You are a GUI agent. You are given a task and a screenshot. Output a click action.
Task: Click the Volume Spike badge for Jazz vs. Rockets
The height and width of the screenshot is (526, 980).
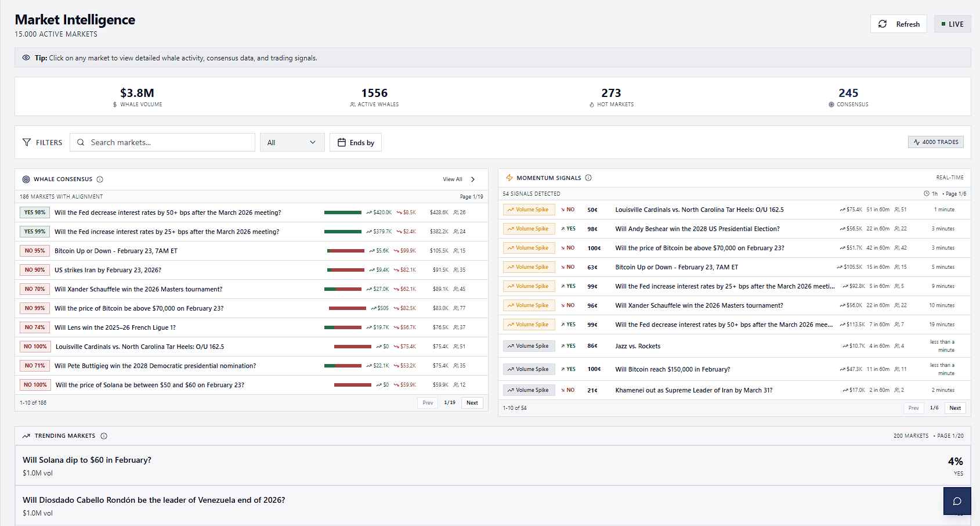tap(529, 345)
